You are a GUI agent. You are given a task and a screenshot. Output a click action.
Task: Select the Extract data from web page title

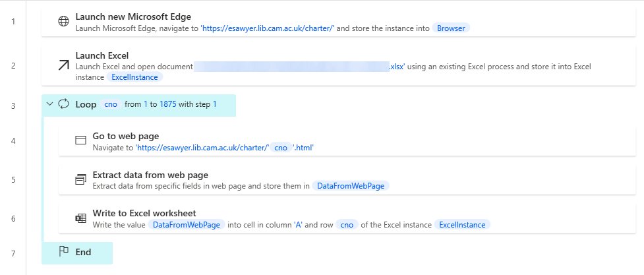[150, 175]
